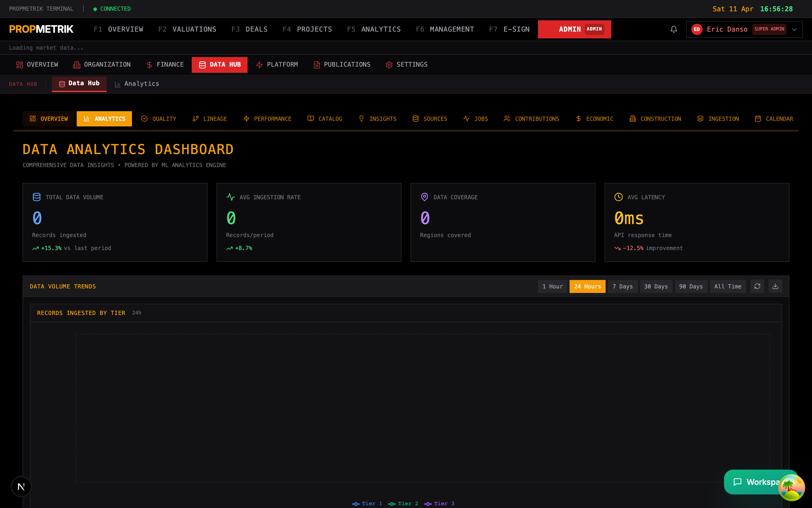
Task: Toggle Tier 3 legend series
Action: coord(439,503)
